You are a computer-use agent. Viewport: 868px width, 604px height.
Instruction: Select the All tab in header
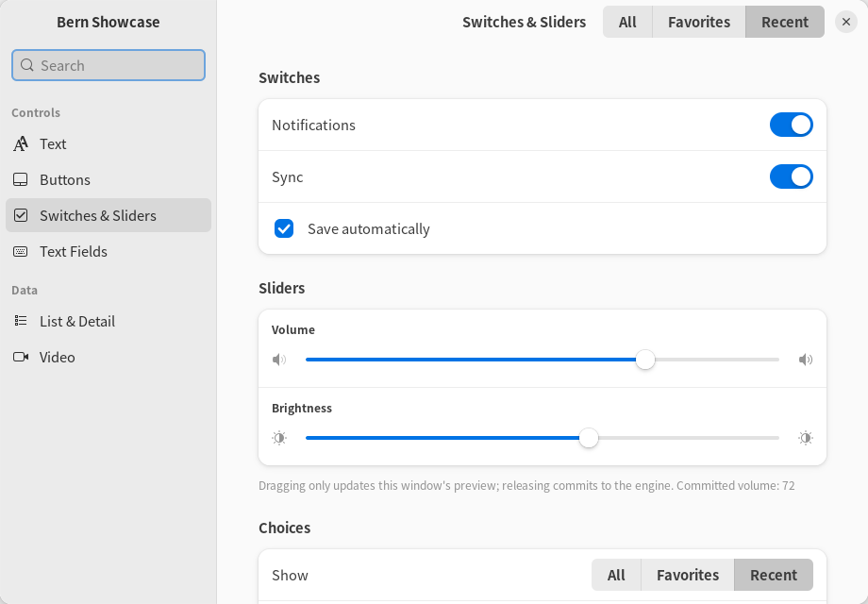[627, 22]
